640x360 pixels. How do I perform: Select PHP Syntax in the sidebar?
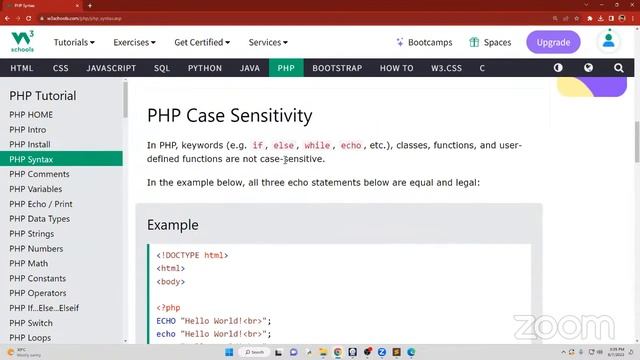61,159
